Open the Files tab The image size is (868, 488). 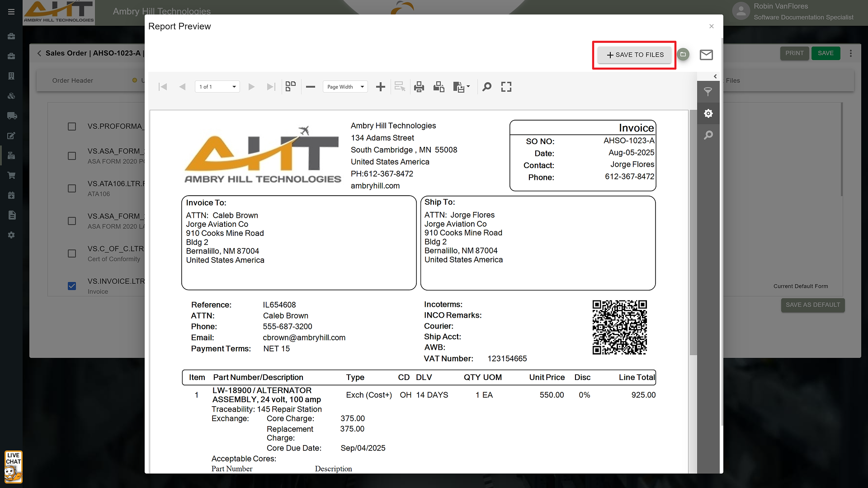coord(733,80)
